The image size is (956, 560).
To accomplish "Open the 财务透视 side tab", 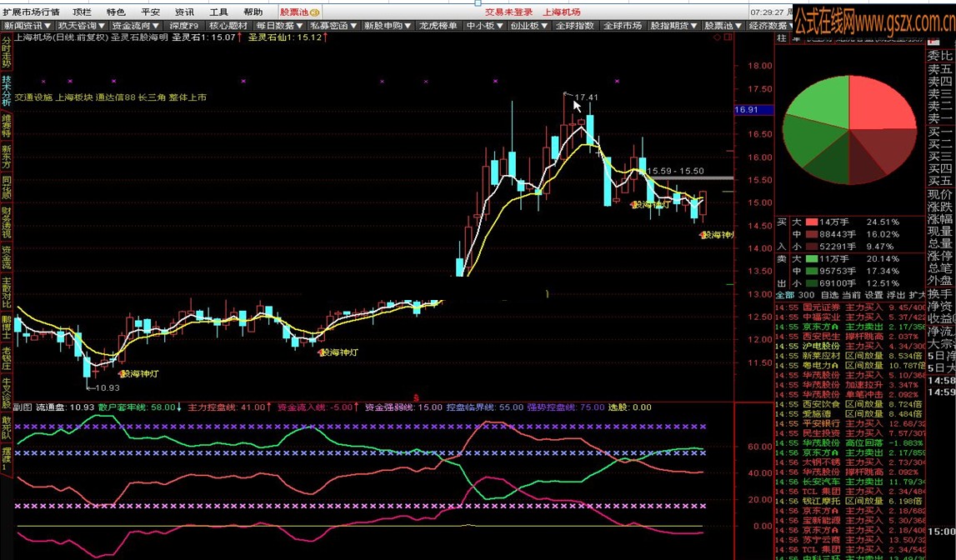I will [6, 222].
